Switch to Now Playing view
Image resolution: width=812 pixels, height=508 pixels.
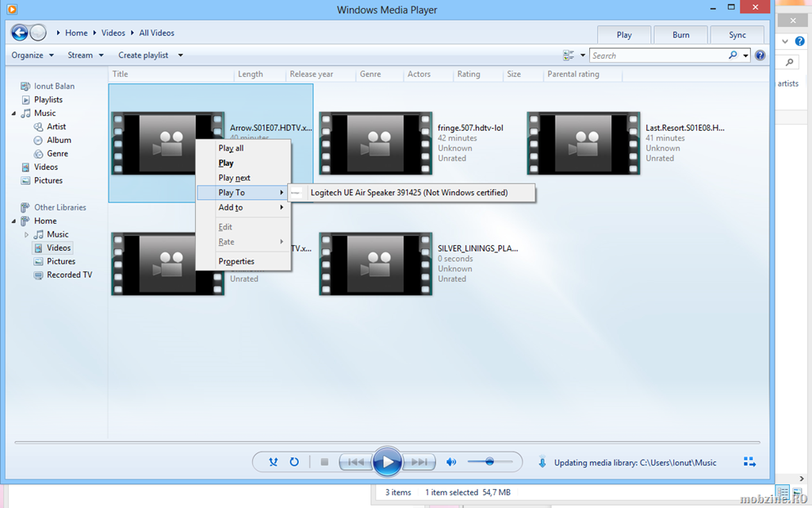[x=749, y=461]
